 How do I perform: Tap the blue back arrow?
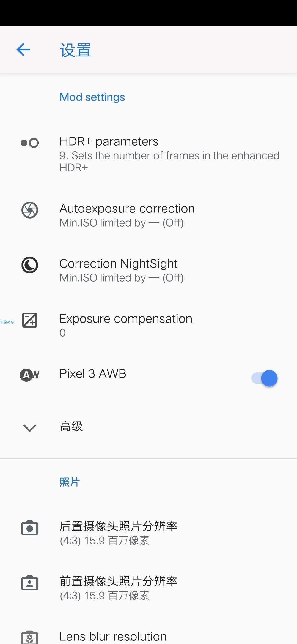click(23, 50)
